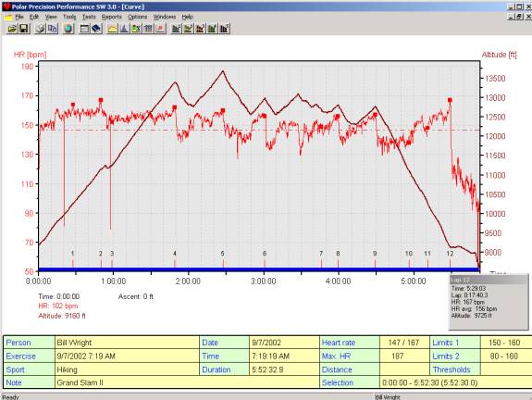The height and width of the screenshot is (400, 532).
Task: Open the File menu
Action: pyautogui.click(x=19, y=17)
